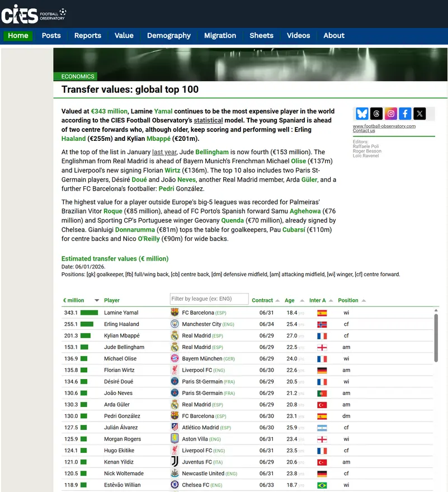This screenshot has height=492, width=448.
Task: Open the Facebook social icon
Action: point(405,113)
